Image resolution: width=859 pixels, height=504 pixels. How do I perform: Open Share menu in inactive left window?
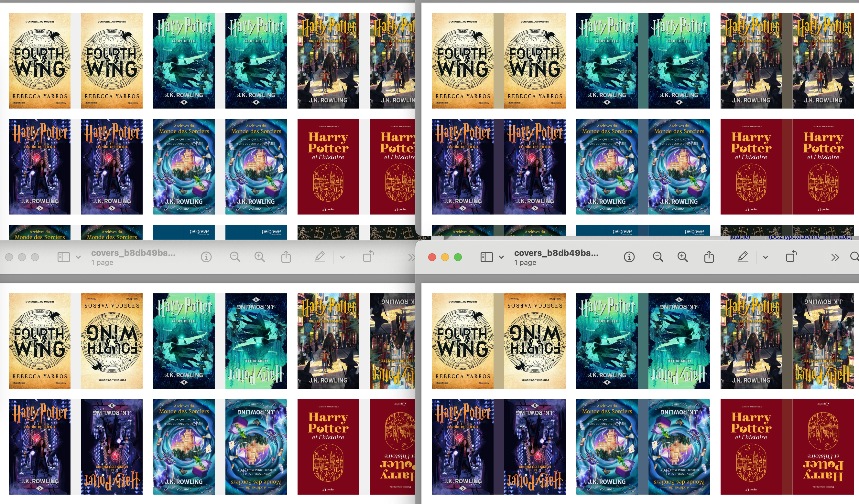point(286,257)
